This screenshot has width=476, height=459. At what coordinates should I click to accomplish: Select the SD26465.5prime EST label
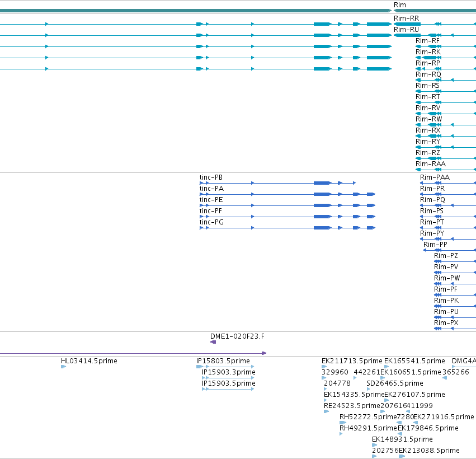[x=395, y=383]
